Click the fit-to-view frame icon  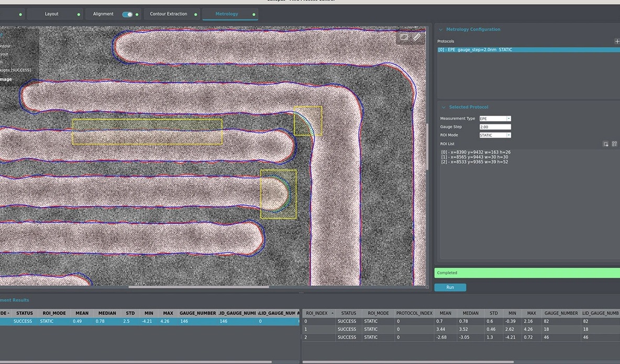coord(404,37)
